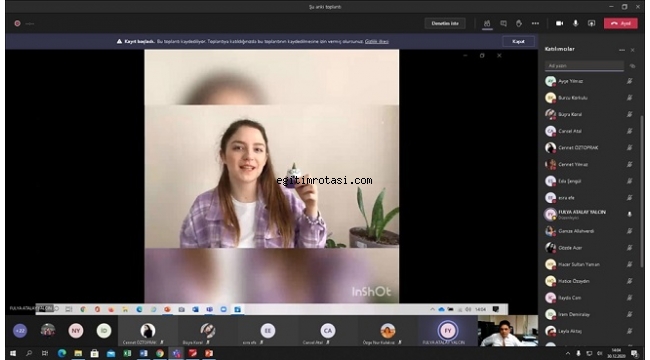
Task: Open Excel from the Windows taskbar
Action: click(x=127, y=353)
